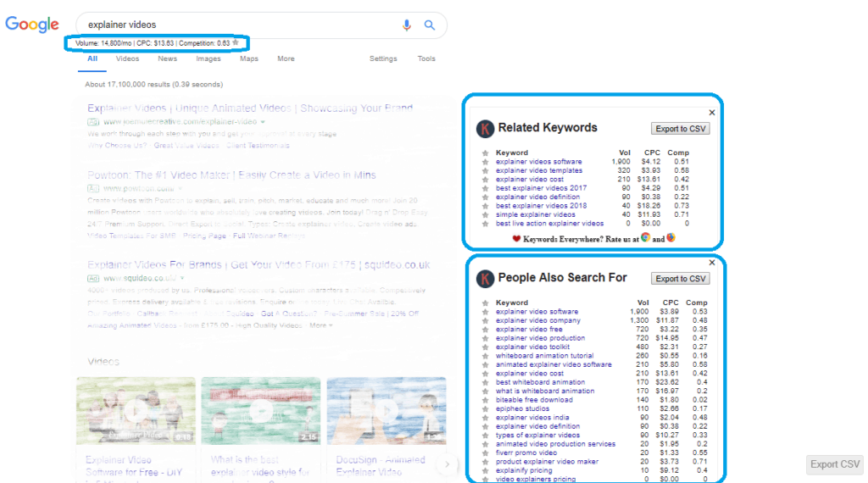The width and height of the screenshot is (868, 483).
Task: Export People Also Search For to CSV
Action: (x=681, y=279)
